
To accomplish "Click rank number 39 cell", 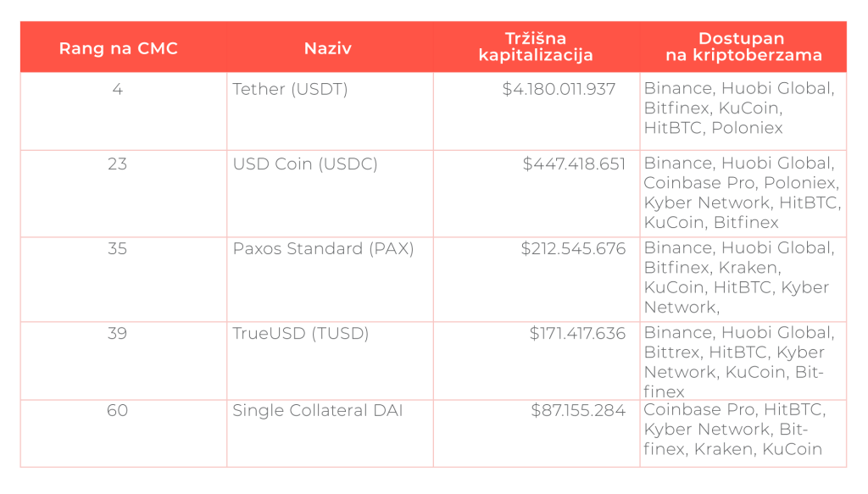I will tap(117, 334).
